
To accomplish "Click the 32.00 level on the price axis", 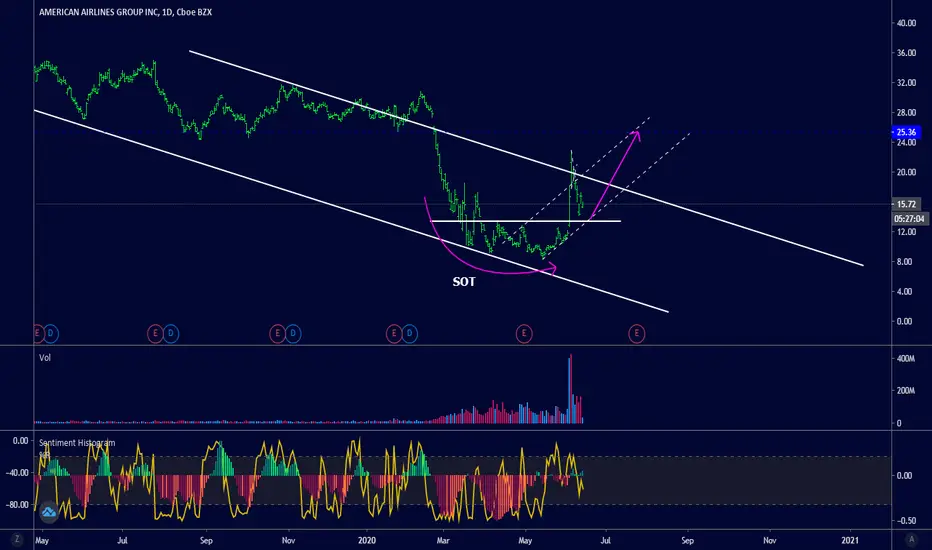I will click(906, 83).
